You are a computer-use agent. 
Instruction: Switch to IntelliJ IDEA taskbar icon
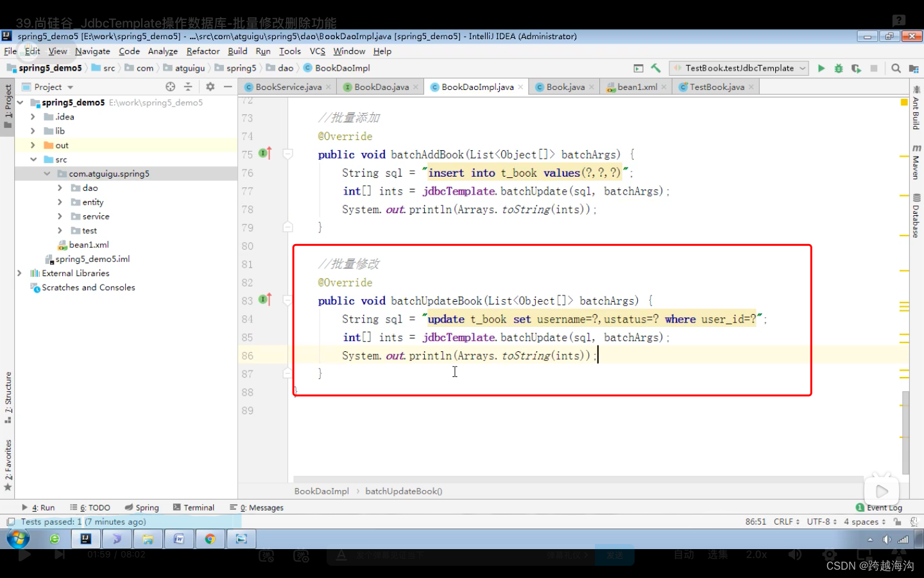(x=86, y=539)
